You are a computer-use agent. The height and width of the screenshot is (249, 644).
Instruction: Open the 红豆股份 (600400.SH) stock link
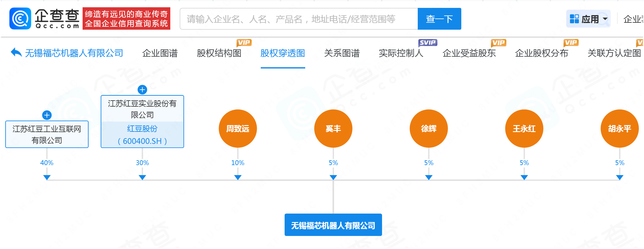click(142, 135)
